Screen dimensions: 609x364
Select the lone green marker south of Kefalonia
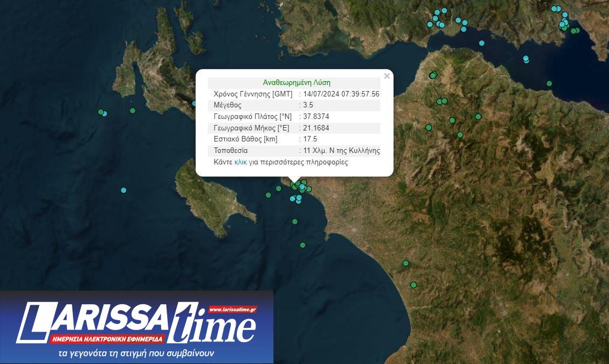(x=133, y=111)
